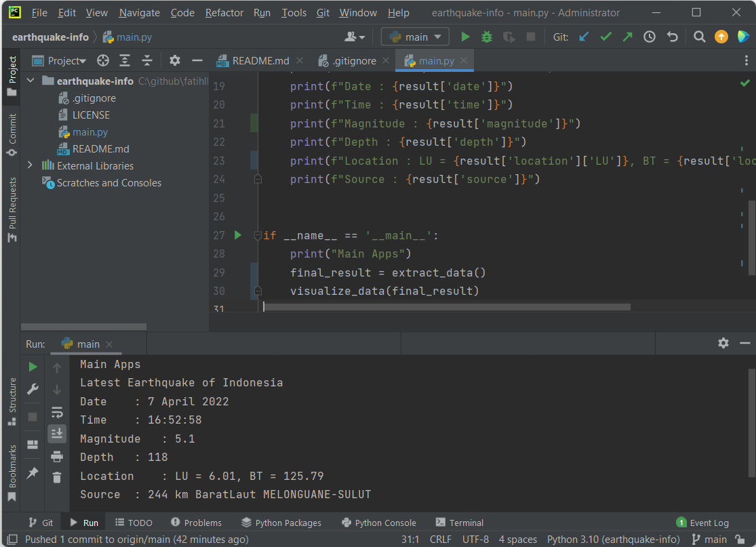
Task: Pin the Run tab with the pin icon
Action: click(x=32, y=473)
